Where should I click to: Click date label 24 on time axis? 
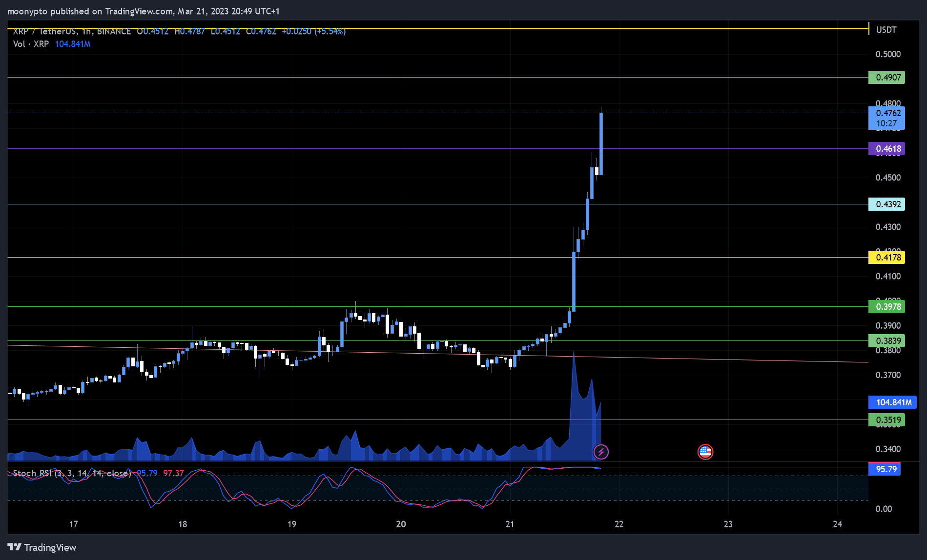point(838,524)
